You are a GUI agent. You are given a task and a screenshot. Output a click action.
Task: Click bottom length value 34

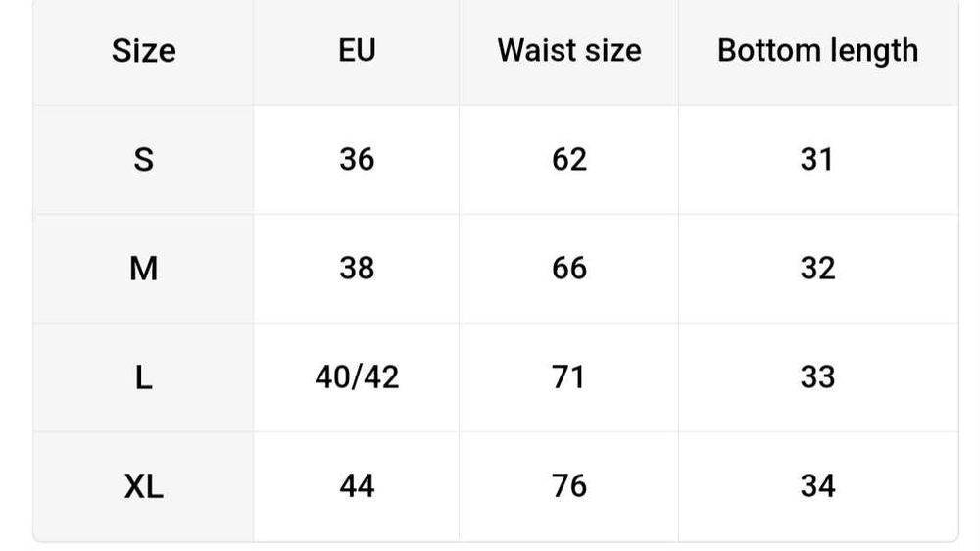click(816, 486)
